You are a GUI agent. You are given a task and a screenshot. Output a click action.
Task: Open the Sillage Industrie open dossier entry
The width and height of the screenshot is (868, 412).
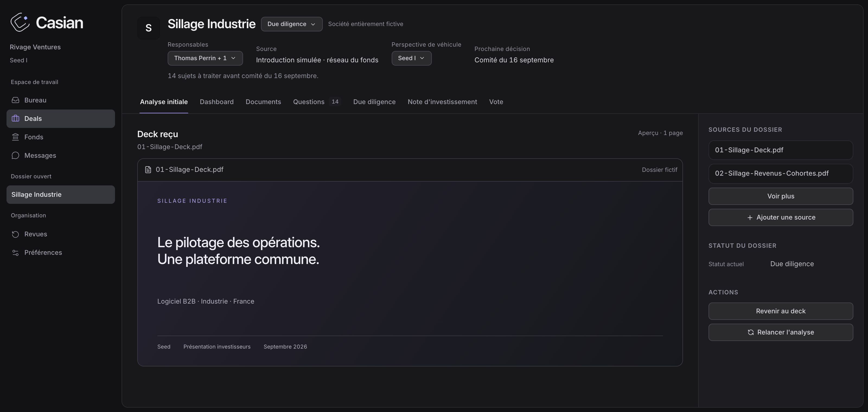[61, 195]
